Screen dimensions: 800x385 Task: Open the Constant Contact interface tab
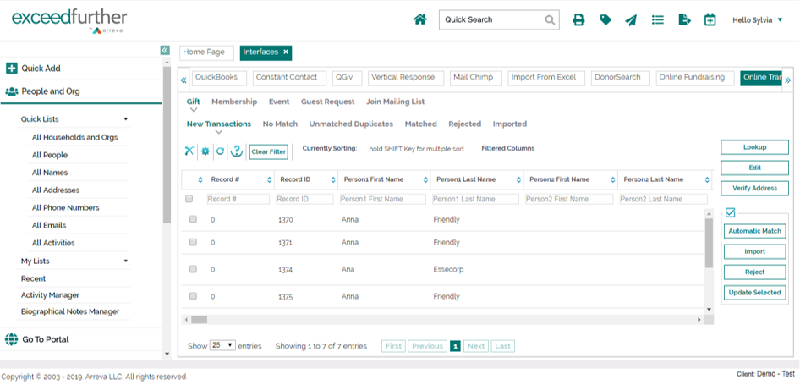[x=289, y=78]
